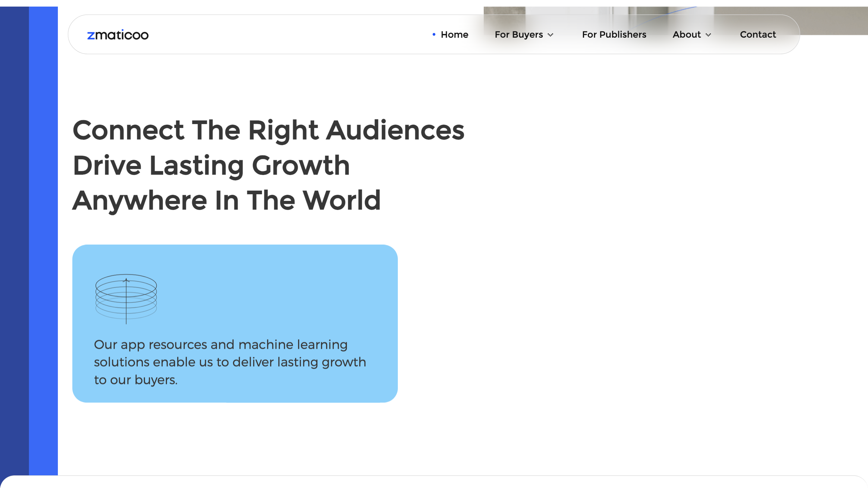Click the bright blue vertical stripe
This screenshot has height=488, width=868.
pyautogui.click(x=43, y=236)
